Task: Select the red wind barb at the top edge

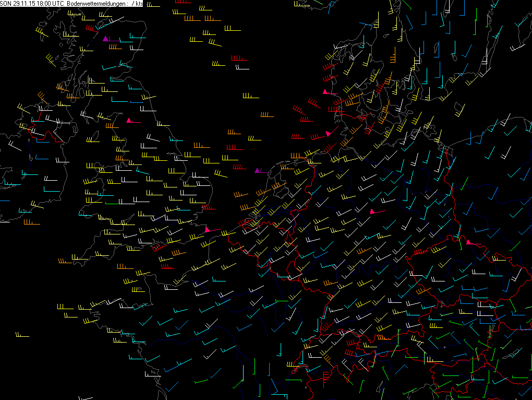Action: click(180, 2)
